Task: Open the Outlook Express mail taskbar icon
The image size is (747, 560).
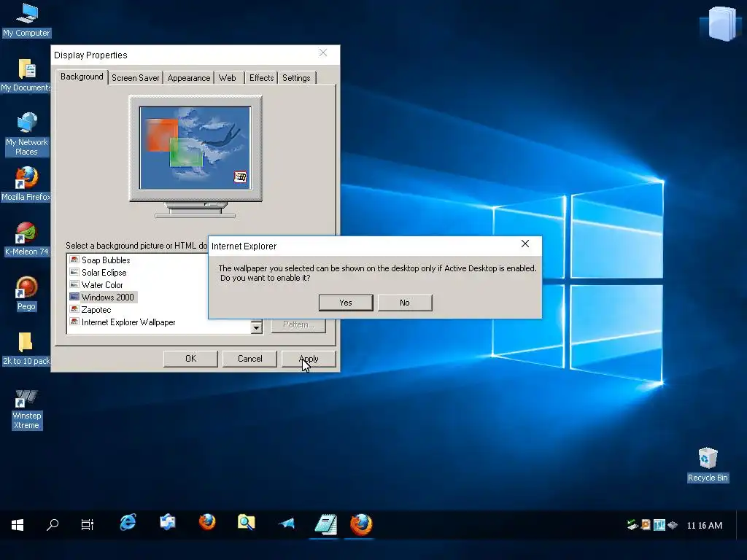Action: pyautogui.click(x=167, y=523)
